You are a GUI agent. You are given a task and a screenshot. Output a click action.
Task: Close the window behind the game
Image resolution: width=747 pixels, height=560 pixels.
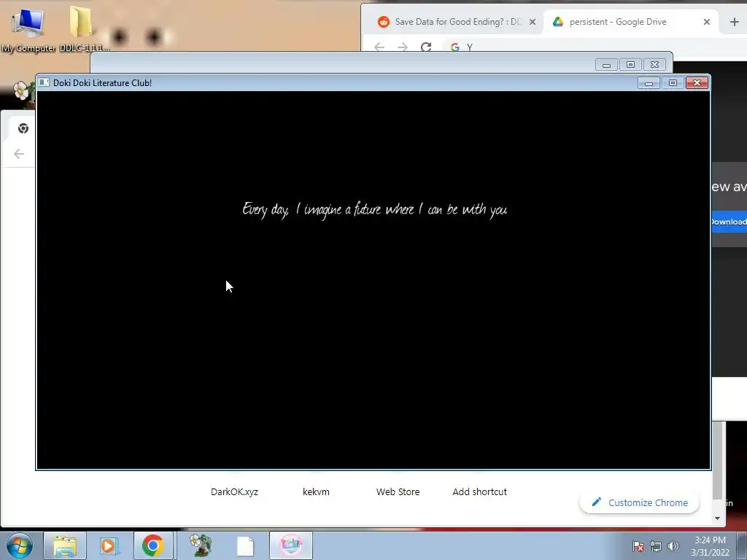coord(654,65)
